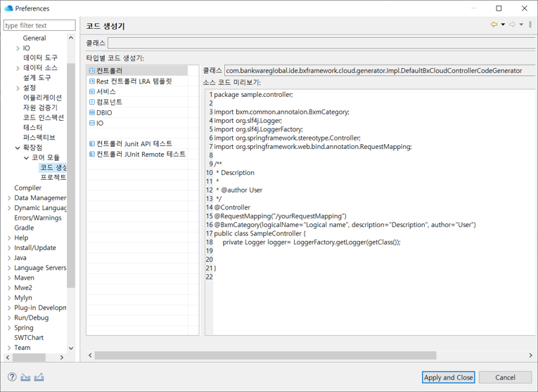Click the 컴포넌트 list item icon
Viewport: 538px width, 392px height.
[x=92, y=102]
